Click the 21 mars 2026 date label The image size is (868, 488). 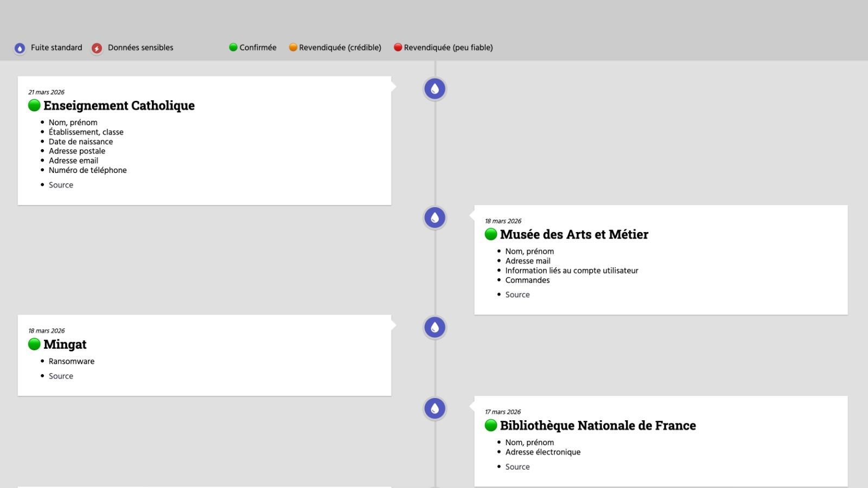(46, 92)
